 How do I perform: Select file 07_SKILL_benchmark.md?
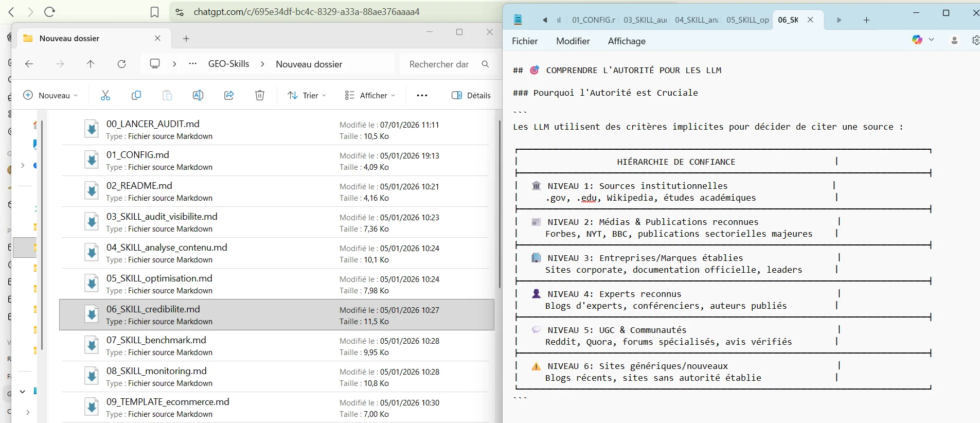(277, 345)
